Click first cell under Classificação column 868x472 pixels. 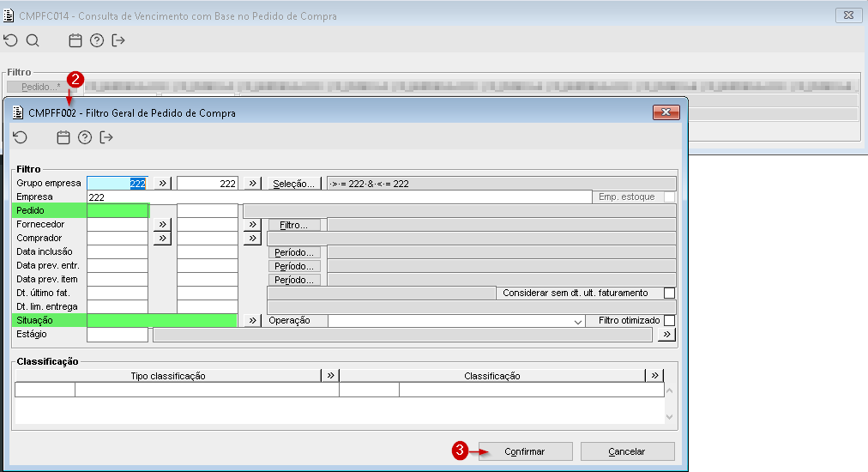pos(369,390)
